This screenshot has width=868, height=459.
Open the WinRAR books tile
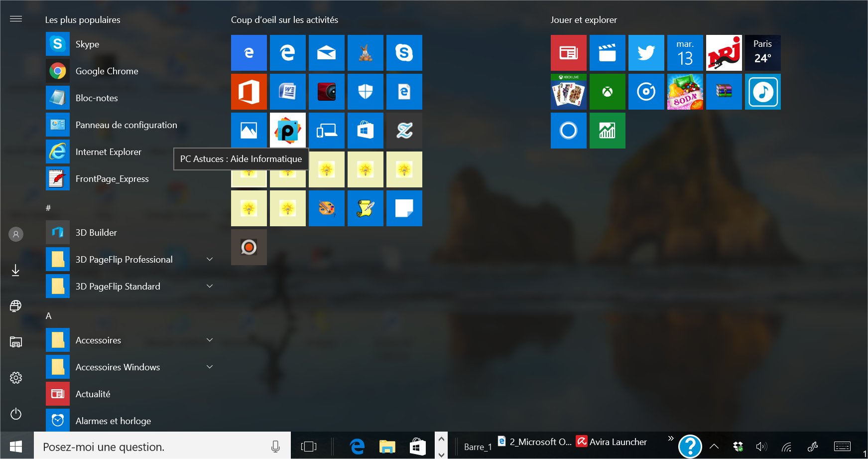[724, 92]
